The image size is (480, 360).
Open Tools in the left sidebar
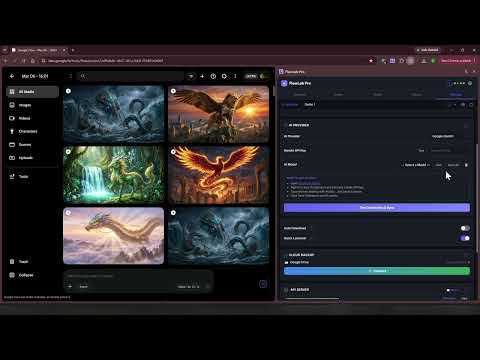[32, 176]
